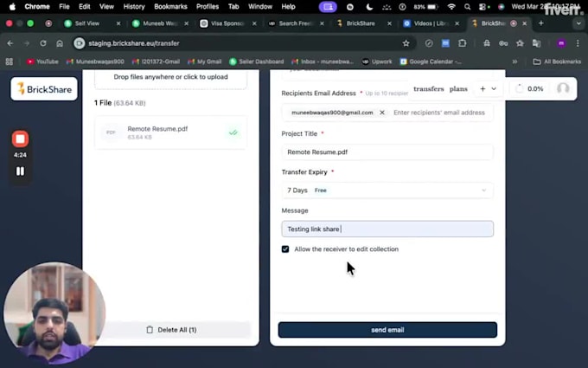
Task: Go to home page icon
Action: 60,43
